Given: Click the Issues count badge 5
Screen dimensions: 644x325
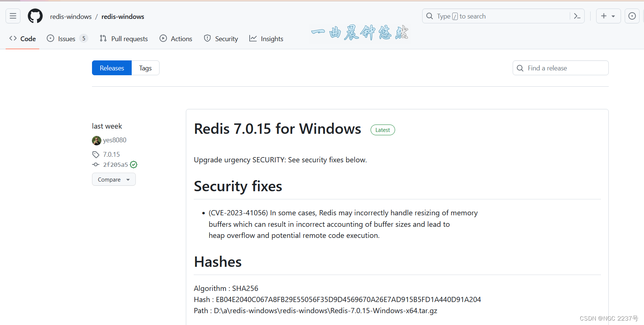Looking at the screenshot, I should (x=84, y=39).
